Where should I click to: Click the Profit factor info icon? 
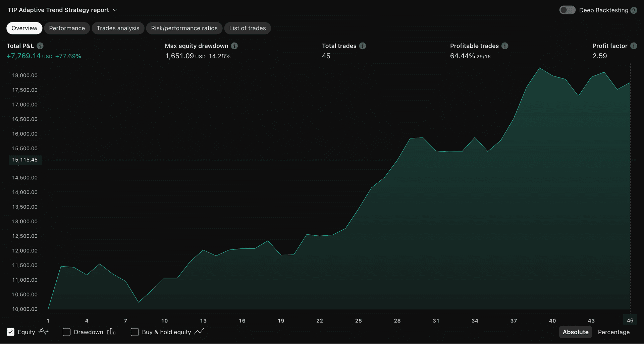coord(634,46)
